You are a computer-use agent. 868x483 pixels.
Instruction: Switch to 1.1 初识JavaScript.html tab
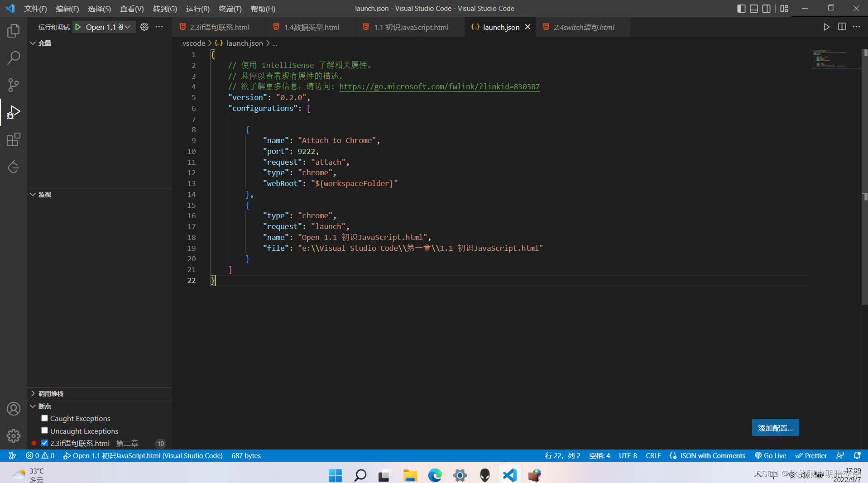411,27
